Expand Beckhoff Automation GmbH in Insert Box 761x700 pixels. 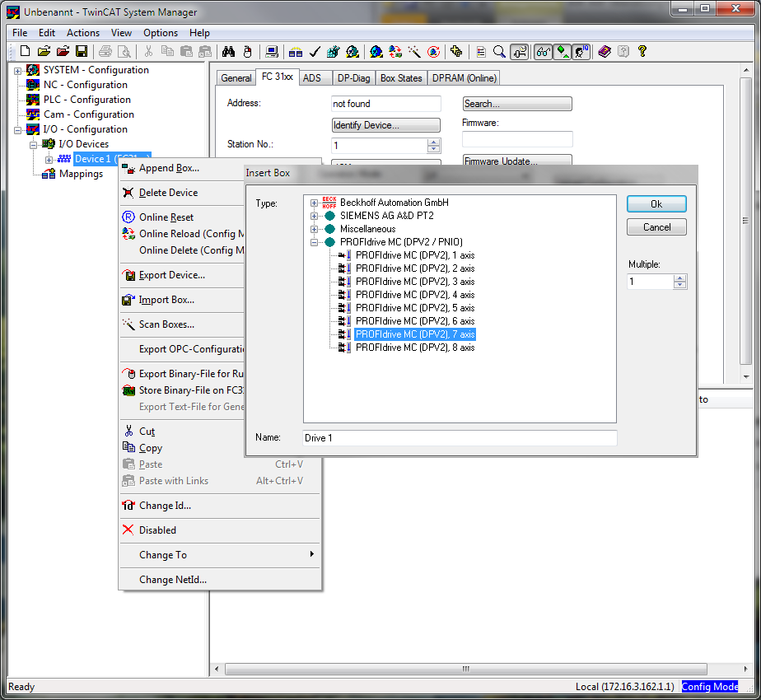pyautogui.click(x=314, y=203)
